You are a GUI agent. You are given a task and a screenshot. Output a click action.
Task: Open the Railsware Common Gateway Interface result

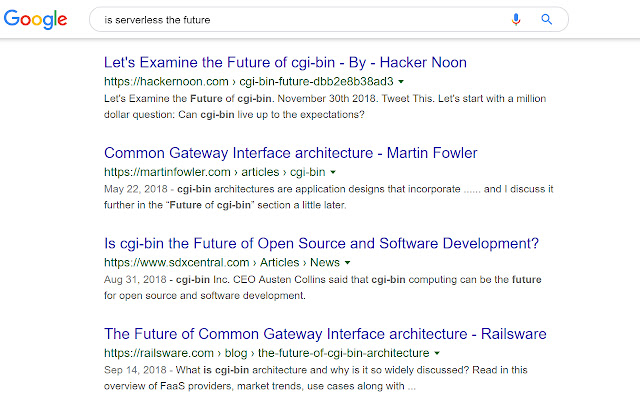325,334
